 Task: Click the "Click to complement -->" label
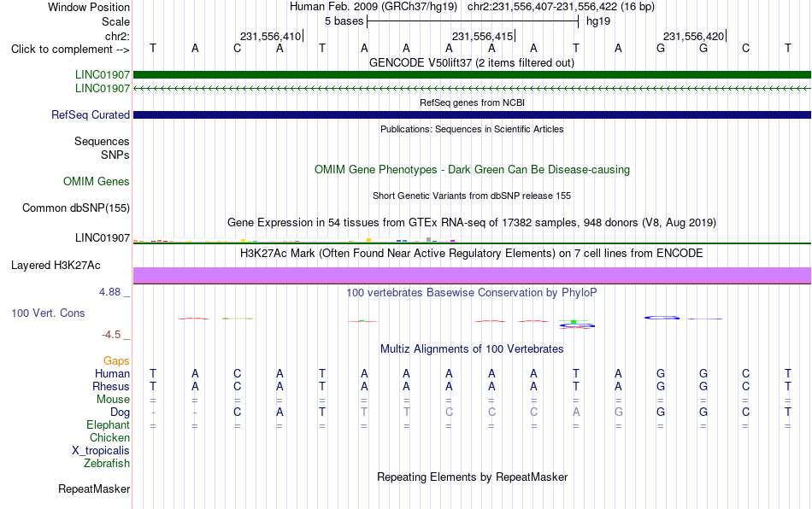[x=70, y=50]
